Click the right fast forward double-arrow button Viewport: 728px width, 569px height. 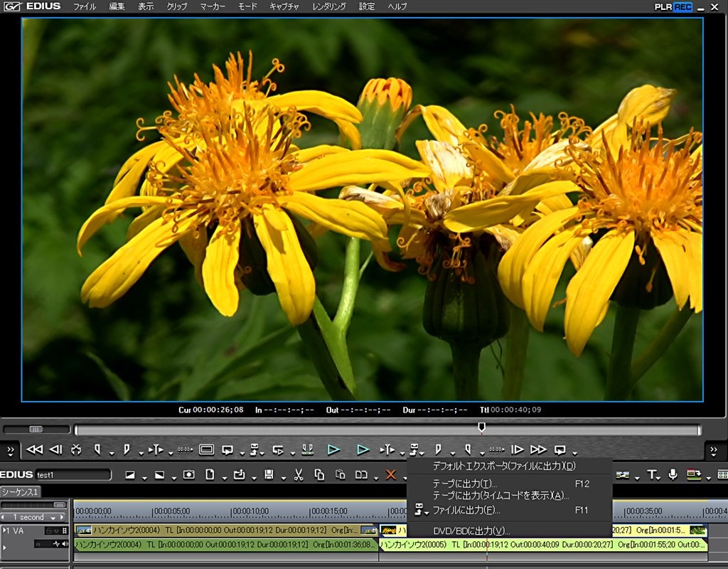tap(538, 450)
